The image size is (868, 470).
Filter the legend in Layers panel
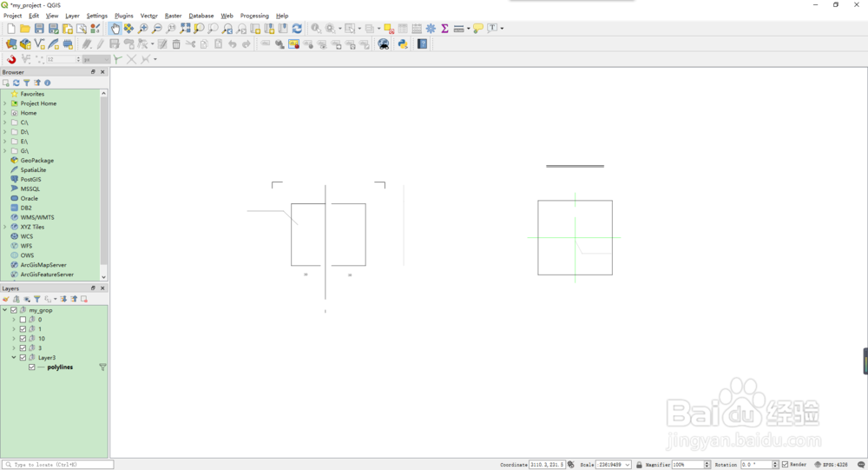pos(37,299)
